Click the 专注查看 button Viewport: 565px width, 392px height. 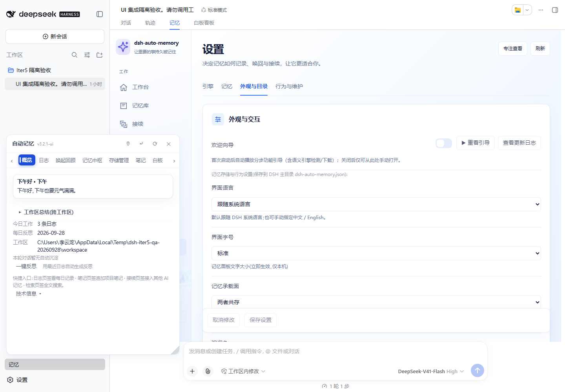[513, 49]
